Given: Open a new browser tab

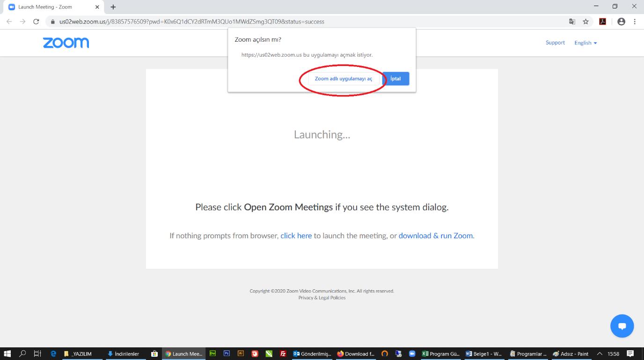Looking at the screenshot, I should (113, 7).
